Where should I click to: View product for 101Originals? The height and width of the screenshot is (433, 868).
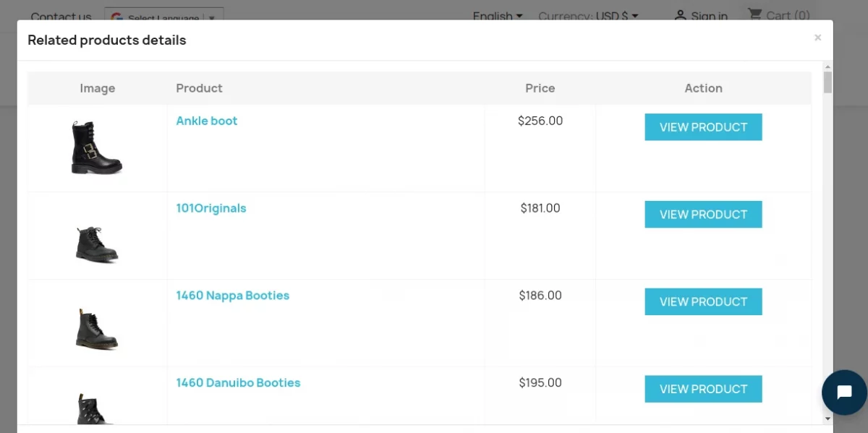click(x=703, y=215)
